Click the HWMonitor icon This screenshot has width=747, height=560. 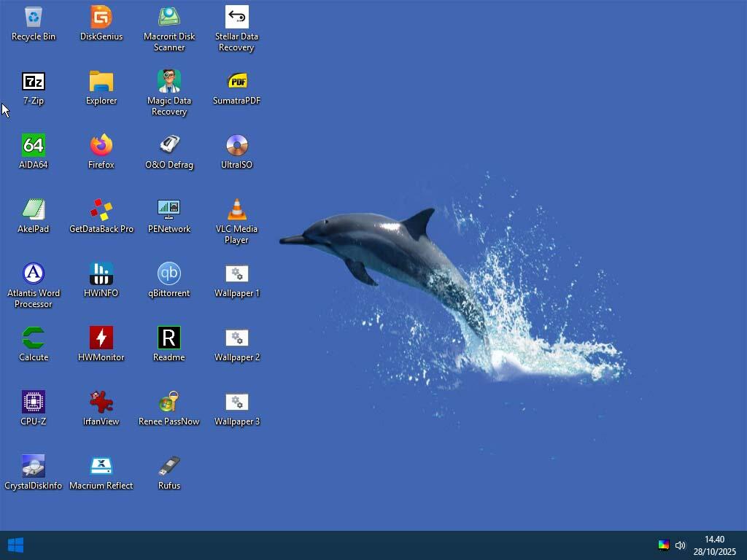pyautogui.click(x=101, y=338)
